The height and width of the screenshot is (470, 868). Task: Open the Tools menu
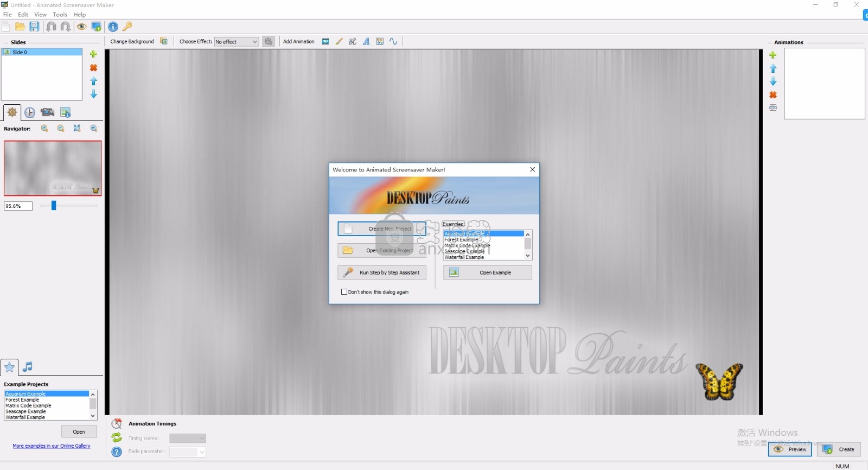point(60,15)
